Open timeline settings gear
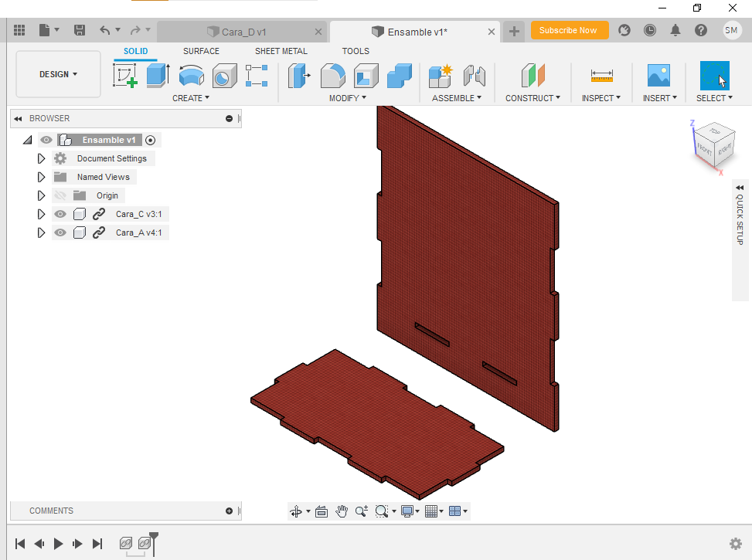This screenshot has width=752, height=560. [736, 544]
